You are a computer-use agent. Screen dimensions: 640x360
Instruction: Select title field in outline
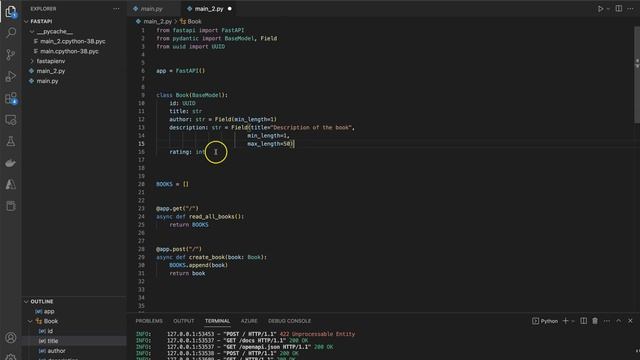pos(53,341)
